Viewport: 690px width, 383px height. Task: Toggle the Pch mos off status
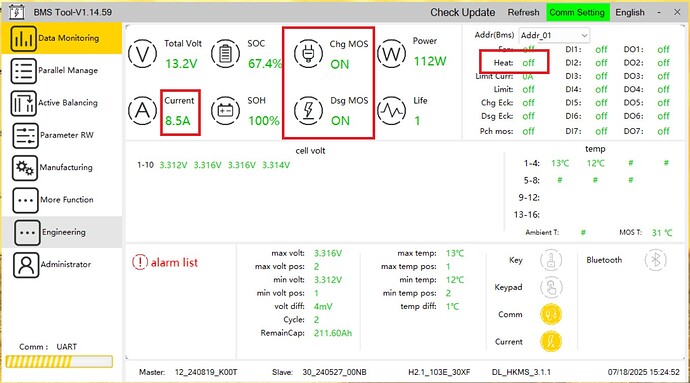[529, 131]
